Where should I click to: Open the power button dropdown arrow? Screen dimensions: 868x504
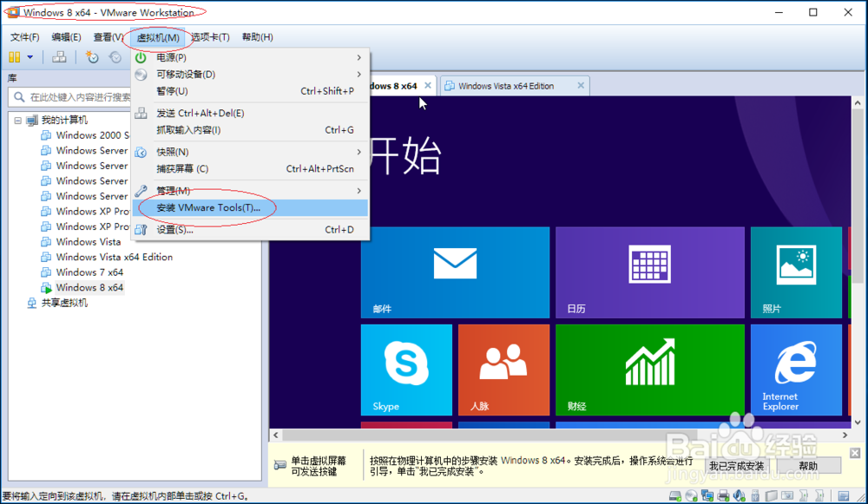pyautogui.click(x=30, y=58)
